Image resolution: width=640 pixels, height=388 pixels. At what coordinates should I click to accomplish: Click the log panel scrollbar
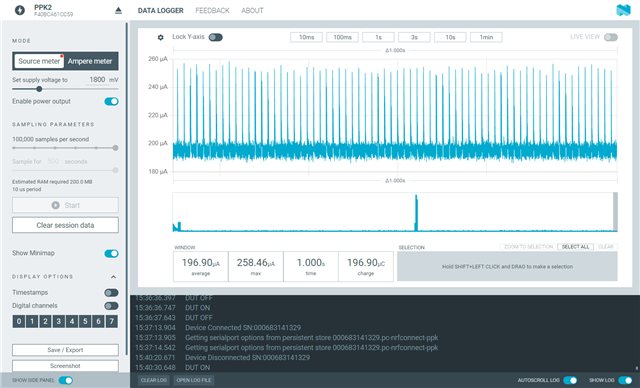(636, 368)
